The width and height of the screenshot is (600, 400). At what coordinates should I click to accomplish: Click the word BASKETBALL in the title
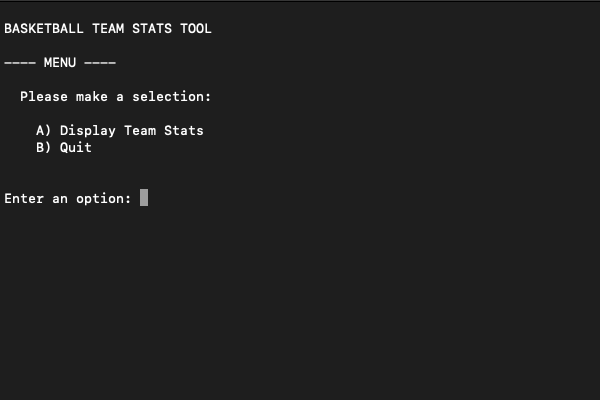44,29
